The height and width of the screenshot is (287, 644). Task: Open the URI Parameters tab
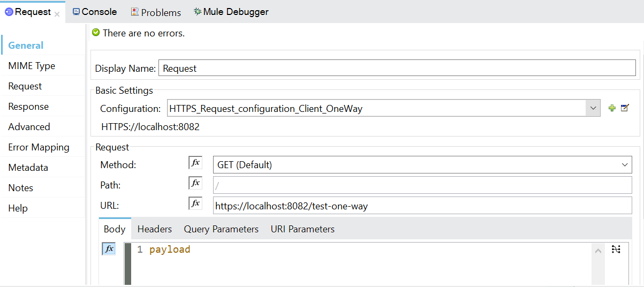click(x=302, y=229)
